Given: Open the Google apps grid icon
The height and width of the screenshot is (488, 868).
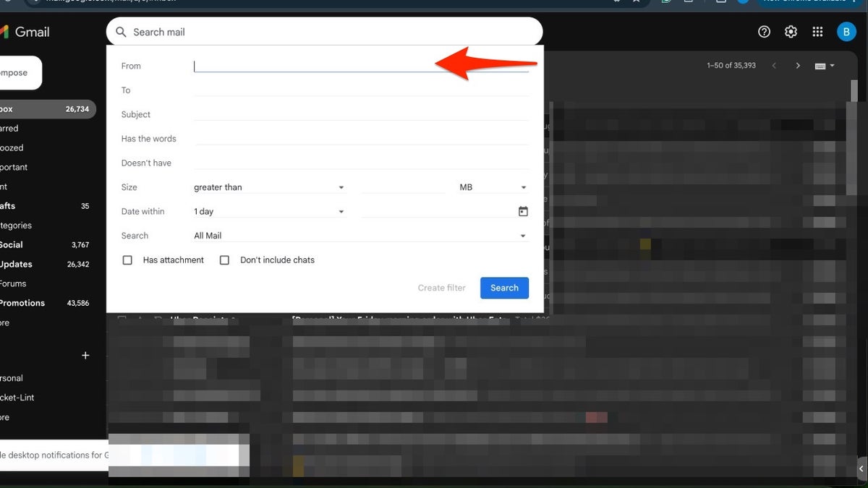Looking at the screenshot, I should tap(817, 31).
